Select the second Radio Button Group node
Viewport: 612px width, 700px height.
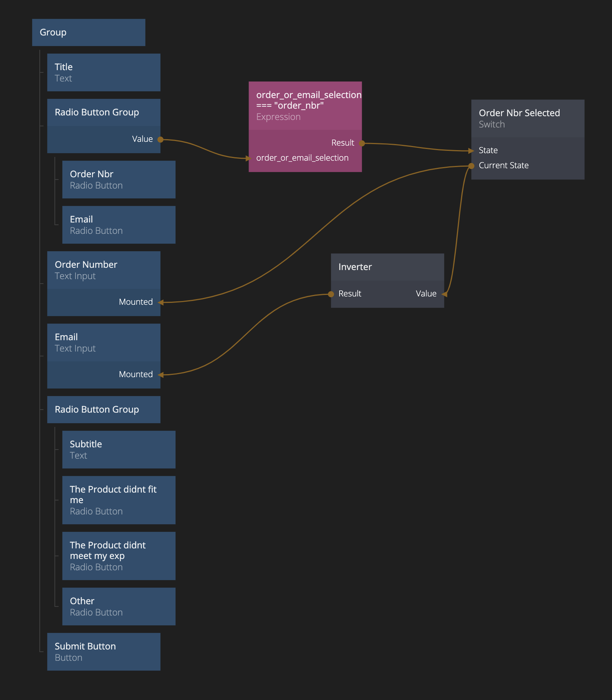103,410
